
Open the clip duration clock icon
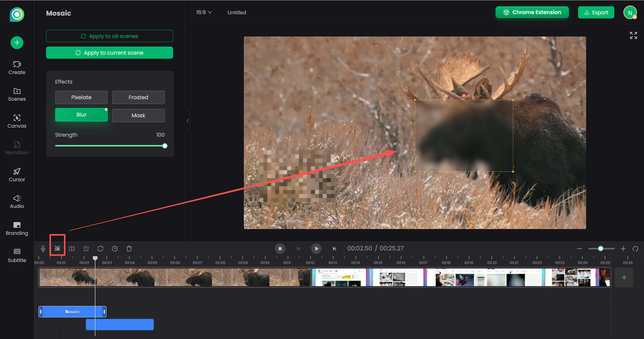coord(115,248)
